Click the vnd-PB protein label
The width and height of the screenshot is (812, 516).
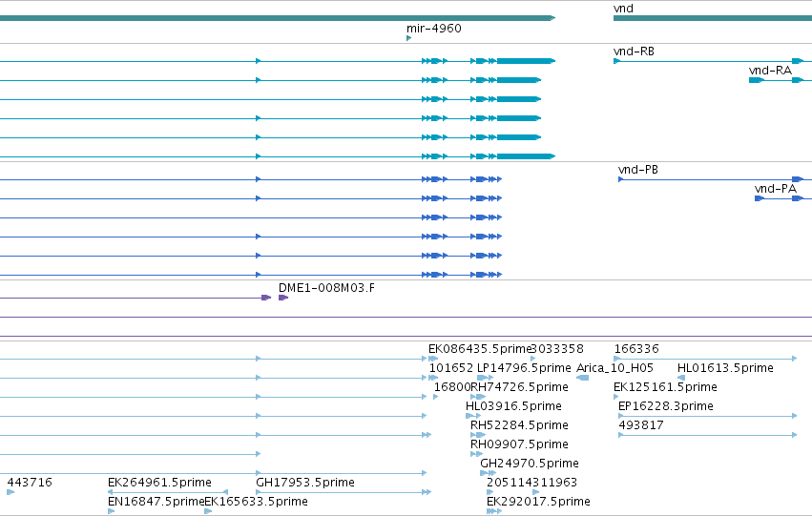[x=638, y=170]
